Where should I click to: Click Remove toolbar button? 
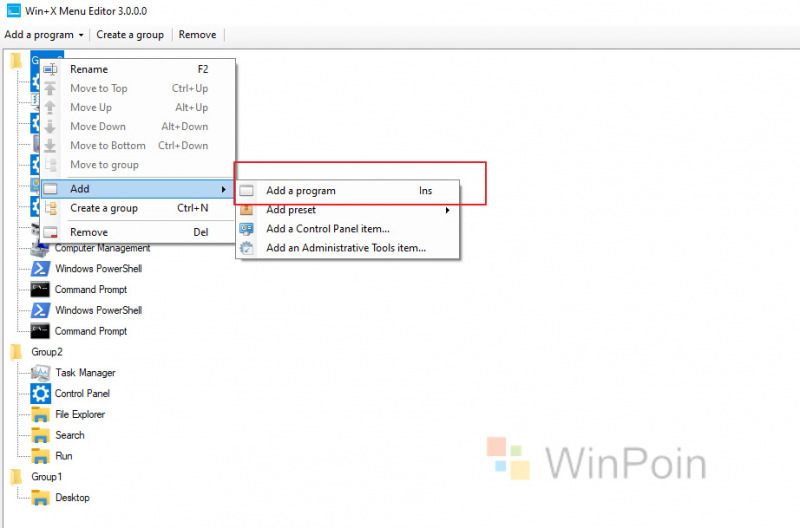197,35
